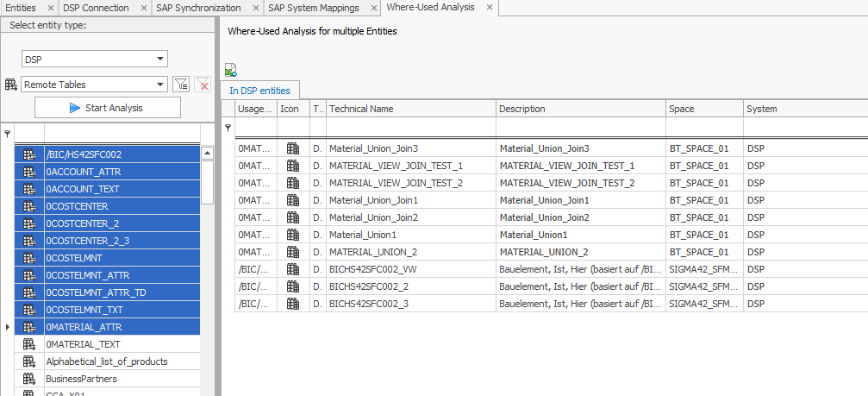The width and height of the screenshot is (868, 396).
Task: Click the remote table icon beside 0COSTCENTER
Action: (x=29, y=207)
